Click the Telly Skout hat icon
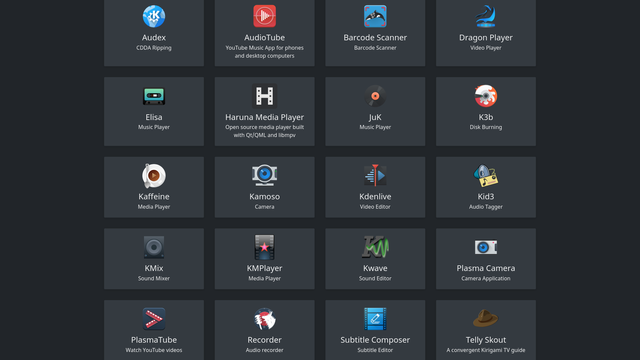The image size is (640, 360). (486, 319)
